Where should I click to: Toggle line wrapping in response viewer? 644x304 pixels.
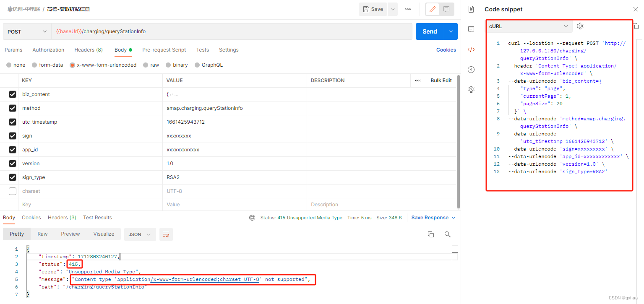point(166,234)
